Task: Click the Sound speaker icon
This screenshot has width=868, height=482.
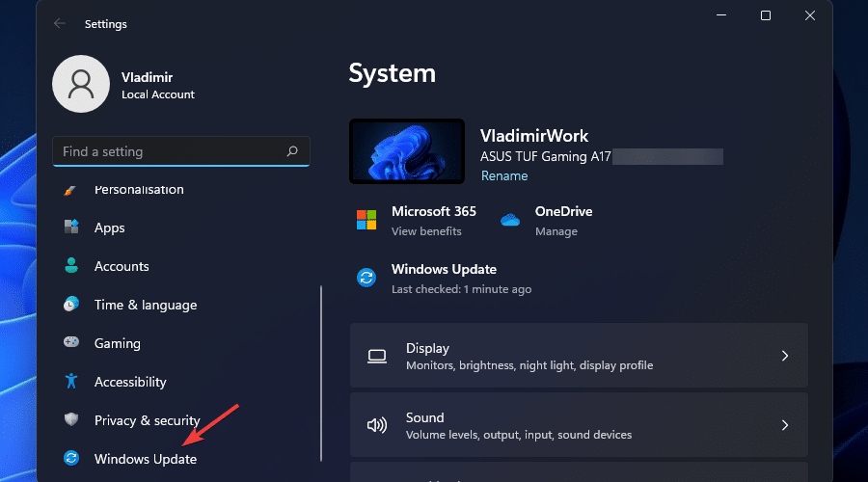Action: (377, 425)
